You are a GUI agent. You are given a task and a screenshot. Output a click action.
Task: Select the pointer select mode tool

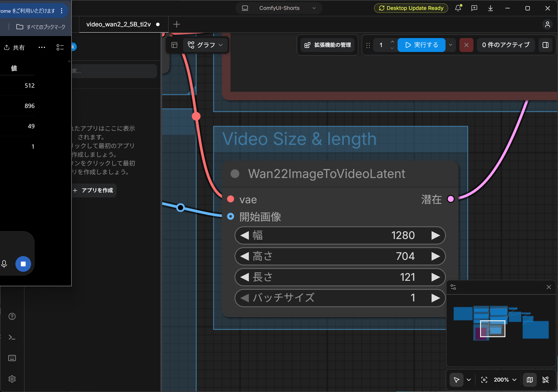click(457, 380)
